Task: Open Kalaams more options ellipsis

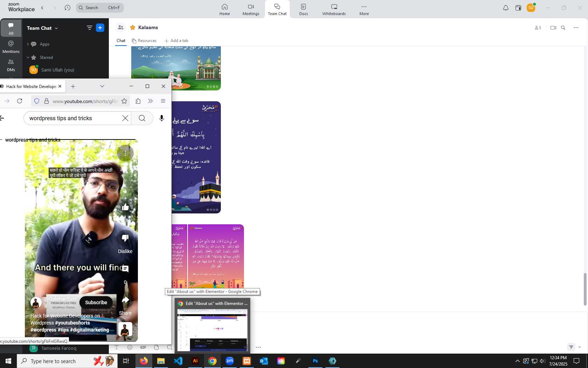Action: pyautogui.click(x=576, y=28)
